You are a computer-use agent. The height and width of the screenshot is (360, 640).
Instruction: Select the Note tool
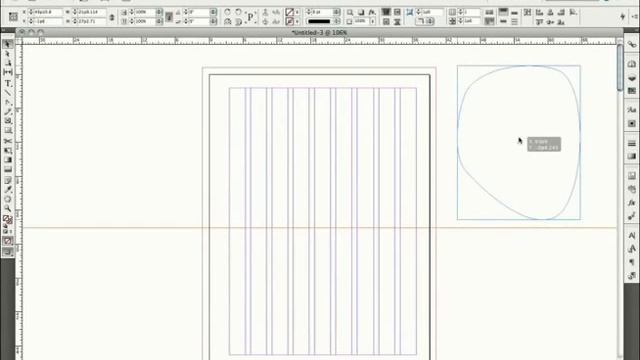click(7, 180)
